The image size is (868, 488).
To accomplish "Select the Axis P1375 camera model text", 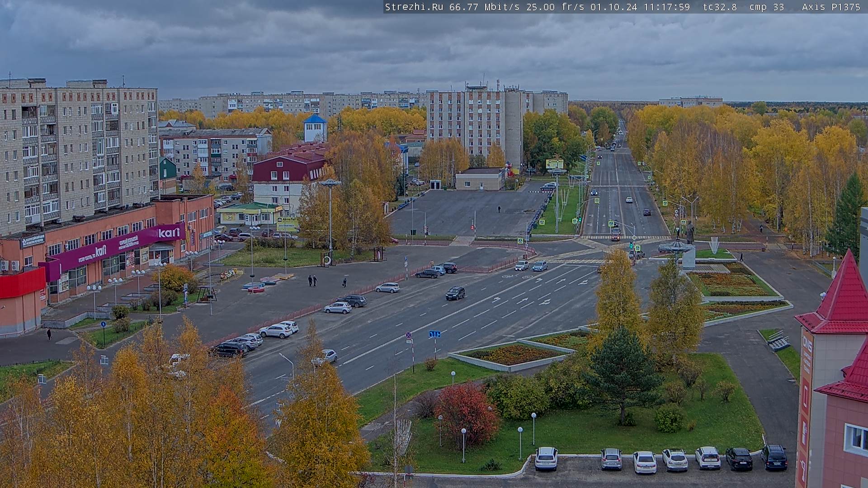I will pos(831,7).
